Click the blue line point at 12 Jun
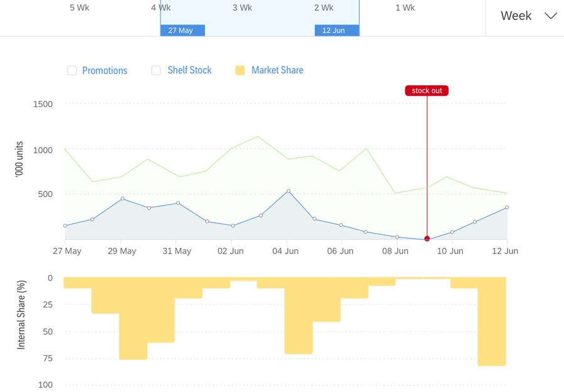564x392 pixels. [x=507, y=207]
